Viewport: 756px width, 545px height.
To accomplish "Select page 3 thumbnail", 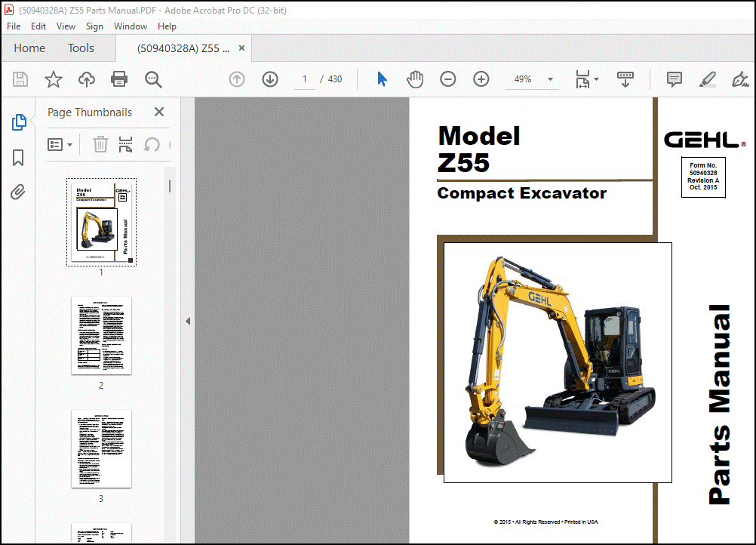I will point(101,448).
